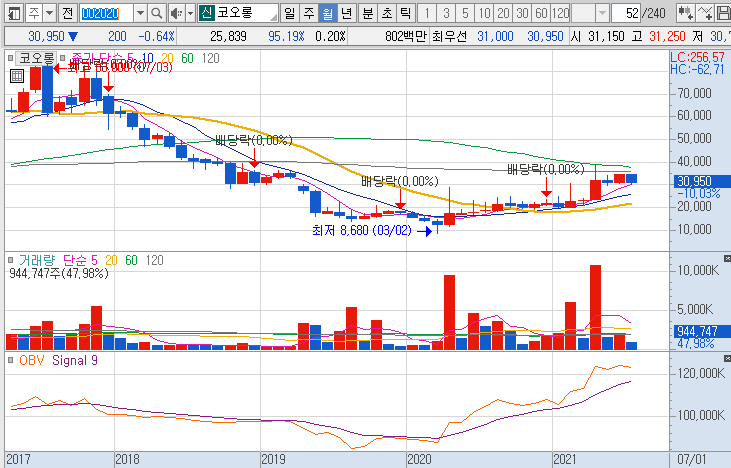Switch to minute chart (분)
The height and width of the screenshot is (468, 731).
368,13
